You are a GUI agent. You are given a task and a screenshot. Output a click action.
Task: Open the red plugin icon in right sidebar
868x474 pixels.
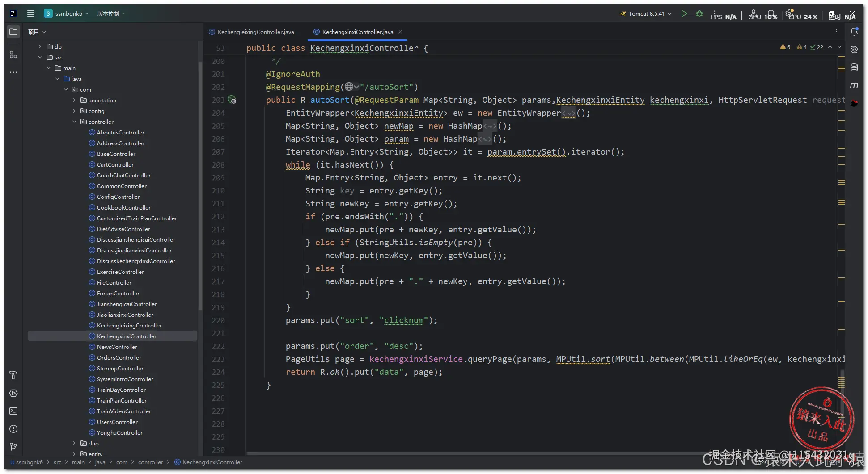pos(854,103)
